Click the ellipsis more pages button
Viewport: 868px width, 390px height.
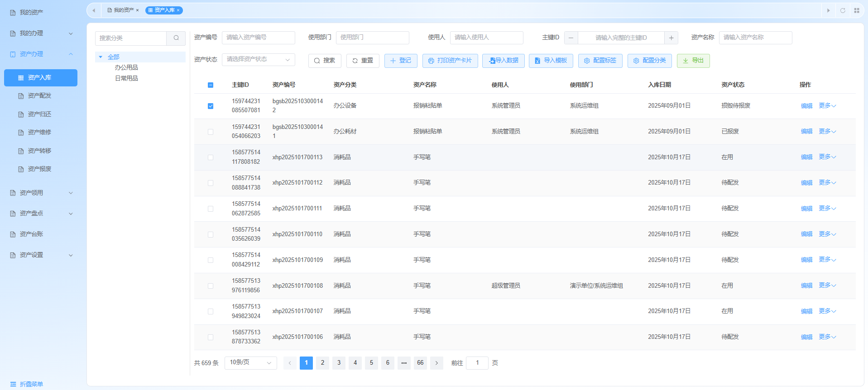[404, 363]
